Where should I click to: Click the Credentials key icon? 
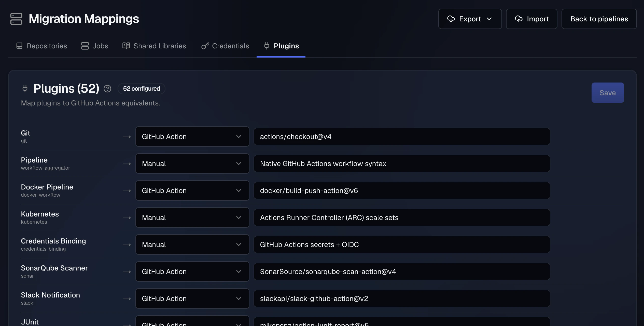205,46
